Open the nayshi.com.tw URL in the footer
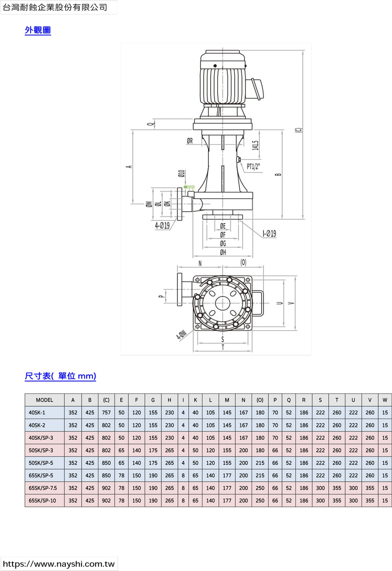 (x=59, y=564)
